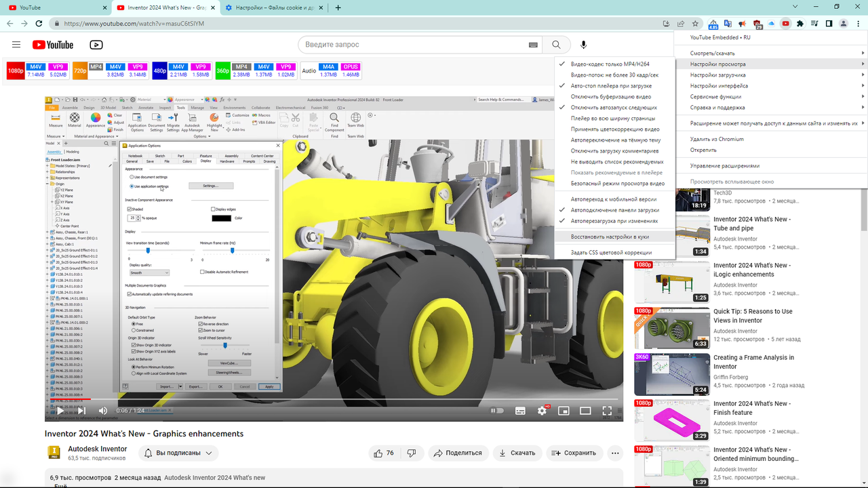Switch to the miniplayer
This screenshot has height=488, width=868.
564,410
